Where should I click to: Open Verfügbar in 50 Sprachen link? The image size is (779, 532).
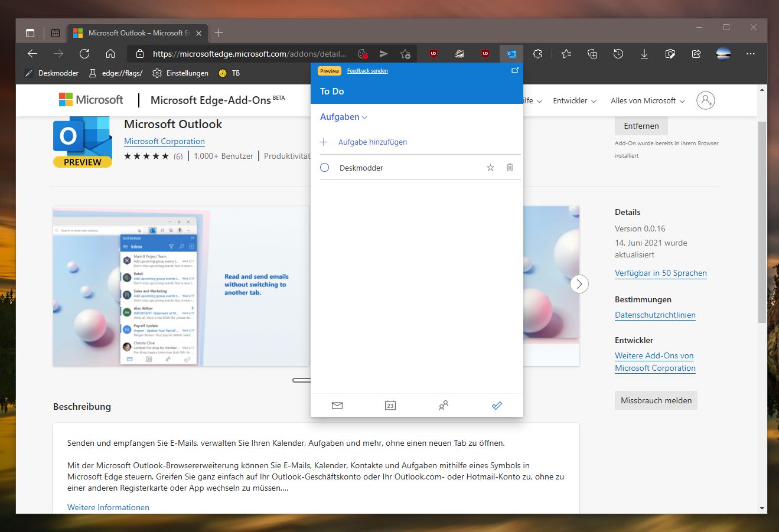click(x=661, y=273)
